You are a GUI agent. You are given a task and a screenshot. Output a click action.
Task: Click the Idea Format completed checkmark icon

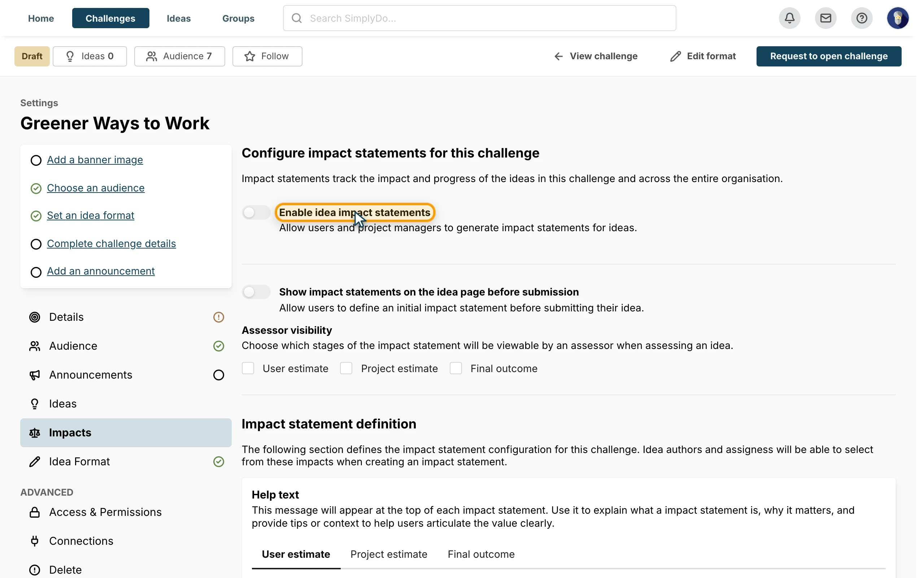218,462
